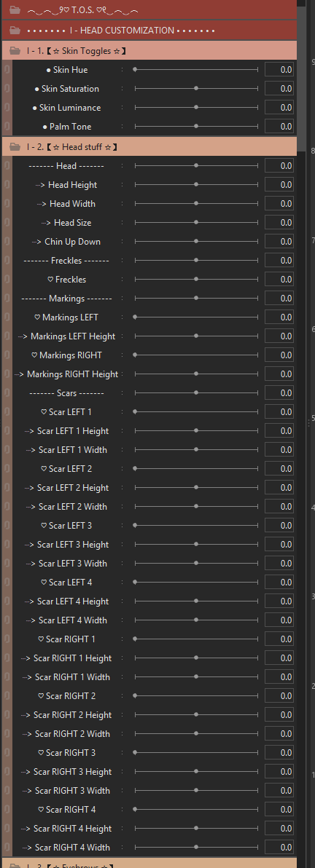The image size is (315, 868).
Task: Collapse the I - HEAD CUSTOMIZATION folder
Action: click(x=15, y=30)
